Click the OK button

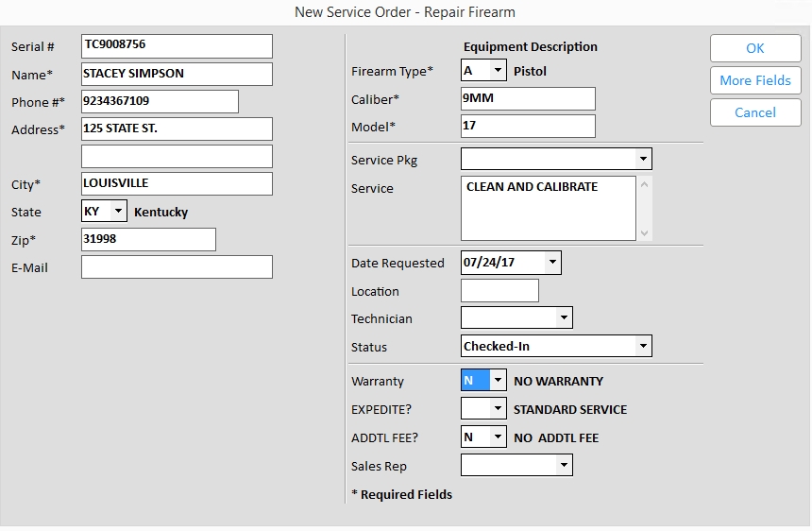(x=755, y=48)
